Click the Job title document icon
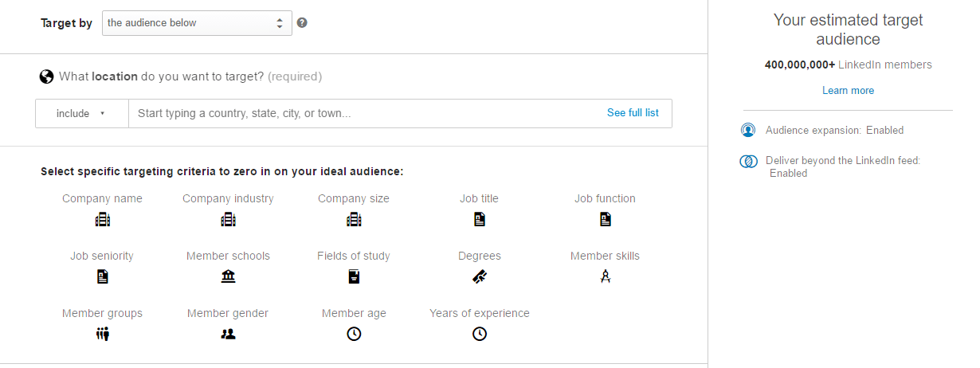Image resolution: width=980 pixels, height=368 pixels. coord(480,219)
